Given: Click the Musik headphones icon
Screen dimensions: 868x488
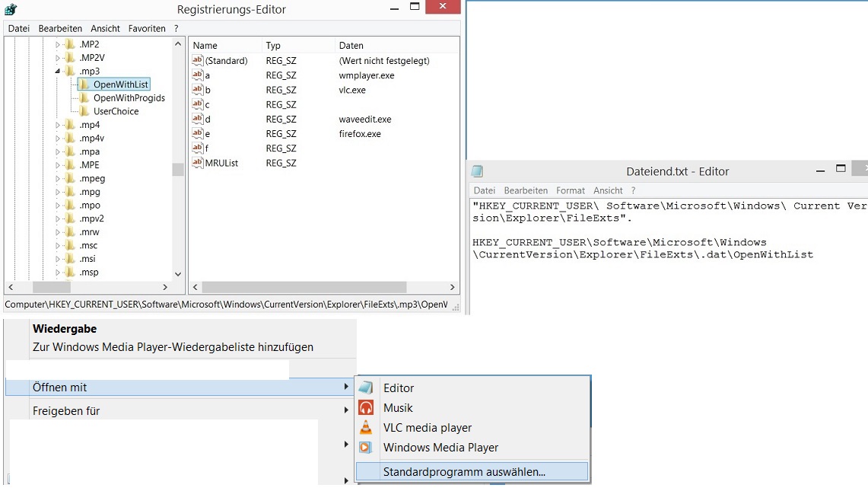Looking at the screenshot, I should click(366, 408).
